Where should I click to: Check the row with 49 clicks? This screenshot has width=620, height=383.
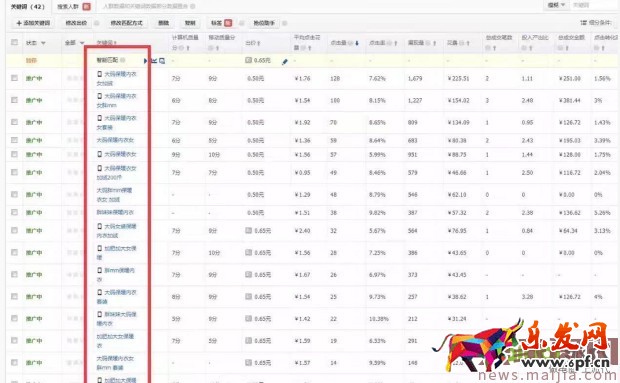click(x=15, y=172)
